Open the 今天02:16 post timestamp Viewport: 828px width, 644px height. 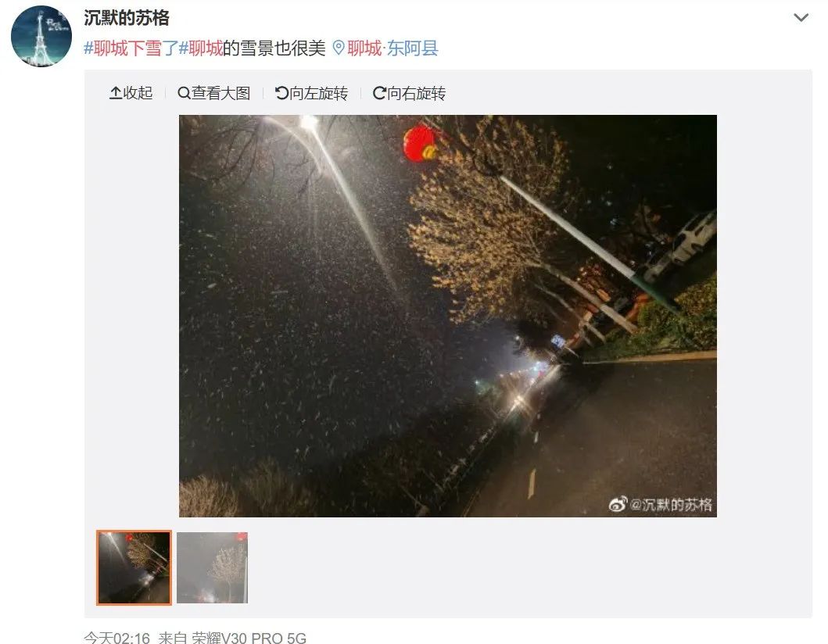116,638
